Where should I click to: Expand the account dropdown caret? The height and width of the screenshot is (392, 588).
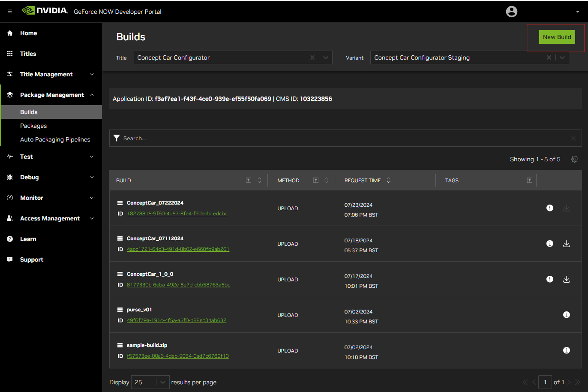tap(578, 12)
